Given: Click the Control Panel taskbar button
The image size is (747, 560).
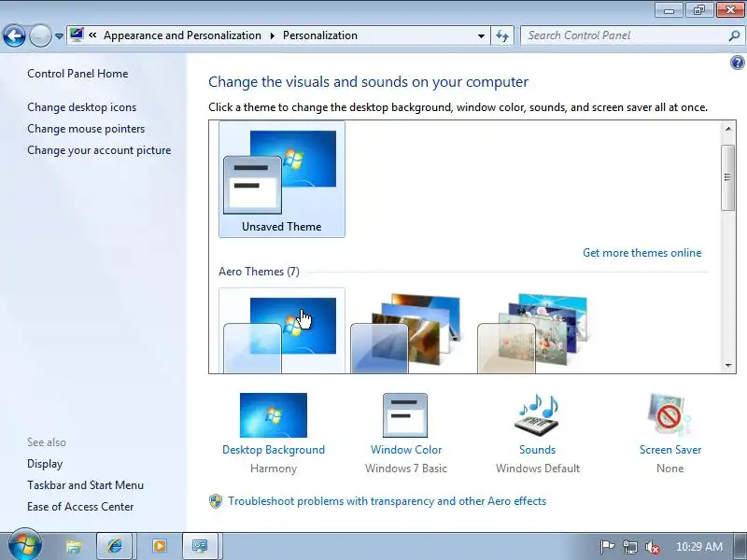Looking at the screenshot, I should point(200,546).
